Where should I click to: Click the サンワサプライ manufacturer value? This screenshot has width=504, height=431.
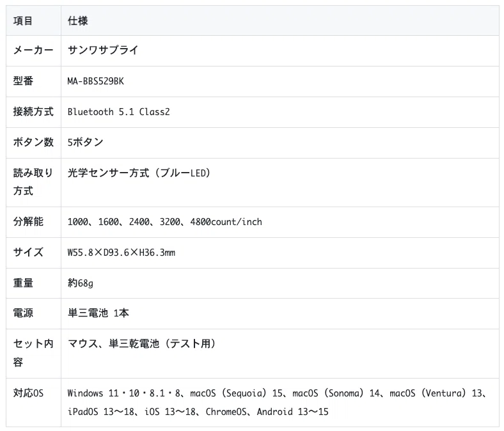click(x=103, y=50)
